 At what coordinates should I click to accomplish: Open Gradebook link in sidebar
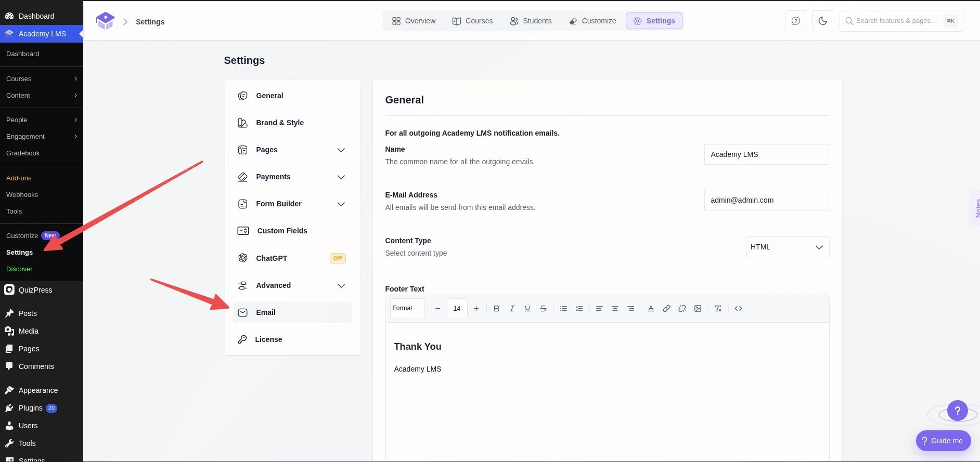point(23,153)
